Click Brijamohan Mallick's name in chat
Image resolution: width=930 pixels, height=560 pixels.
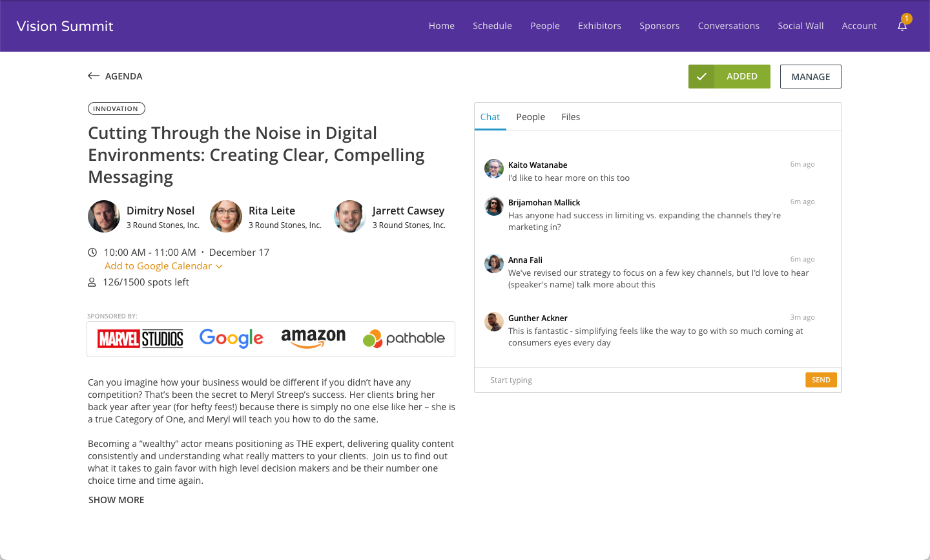click(544, 202)
